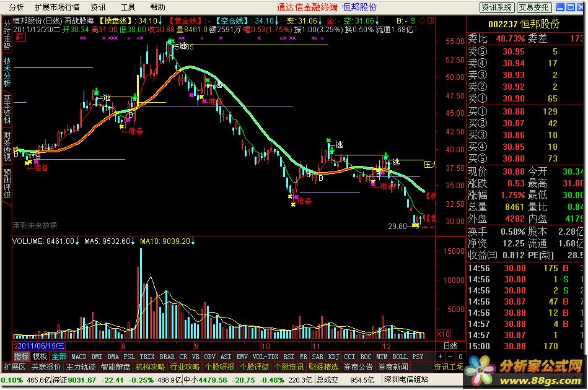Open the 智能解盘 tab
This screenshot has width=588, height=390.
coord(115,367)
